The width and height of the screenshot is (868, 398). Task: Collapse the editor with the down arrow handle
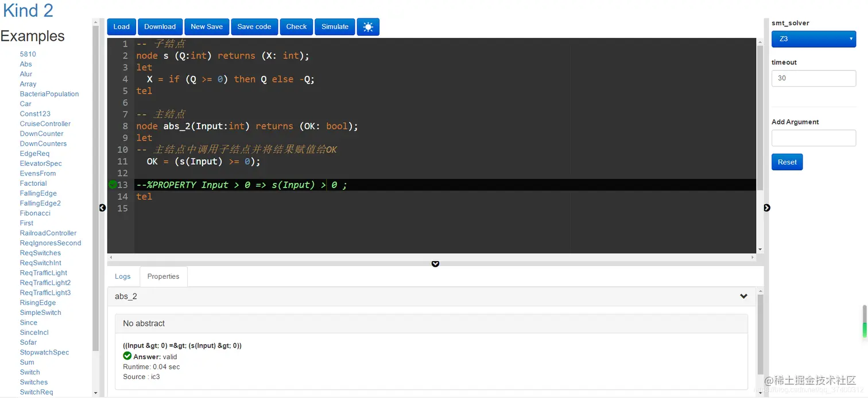435,264
